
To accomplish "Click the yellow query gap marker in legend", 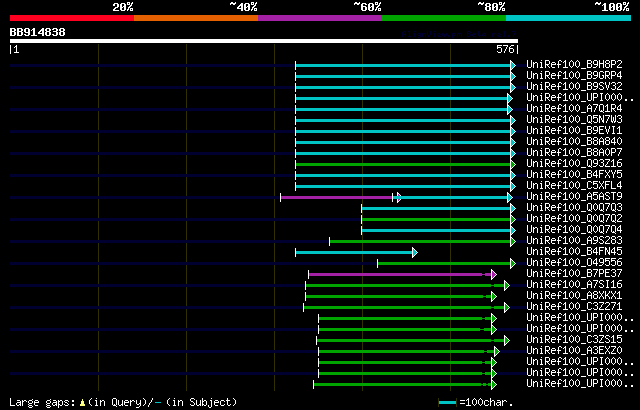I will pyautogui.click(x=82, y=403).
